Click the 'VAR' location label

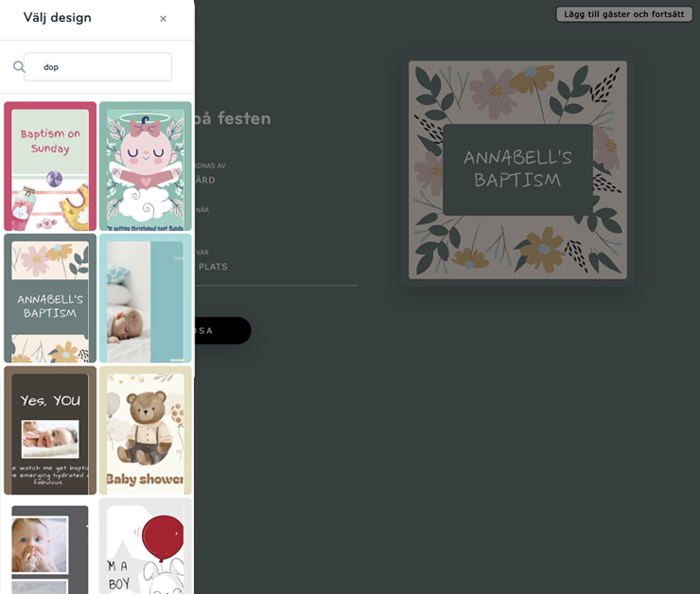(x=202, y=253)
